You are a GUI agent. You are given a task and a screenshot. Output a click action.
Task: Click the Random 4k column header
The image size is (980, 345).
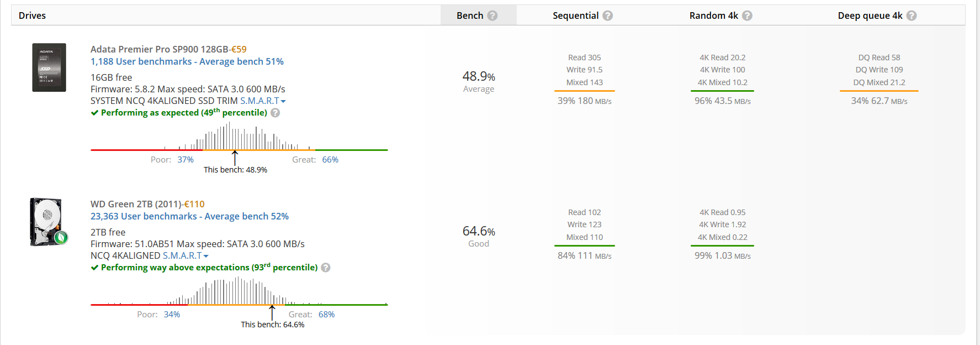713,15
